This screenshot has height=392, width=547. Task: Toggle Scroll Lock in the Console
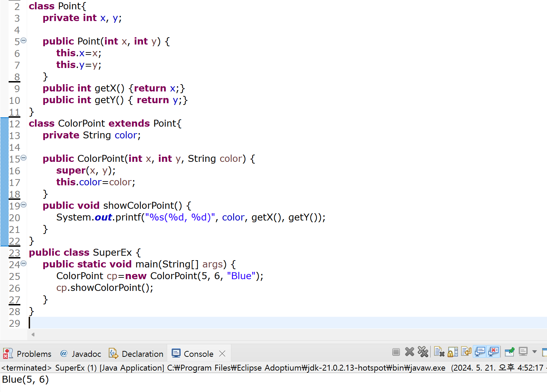tap(453, 352)
